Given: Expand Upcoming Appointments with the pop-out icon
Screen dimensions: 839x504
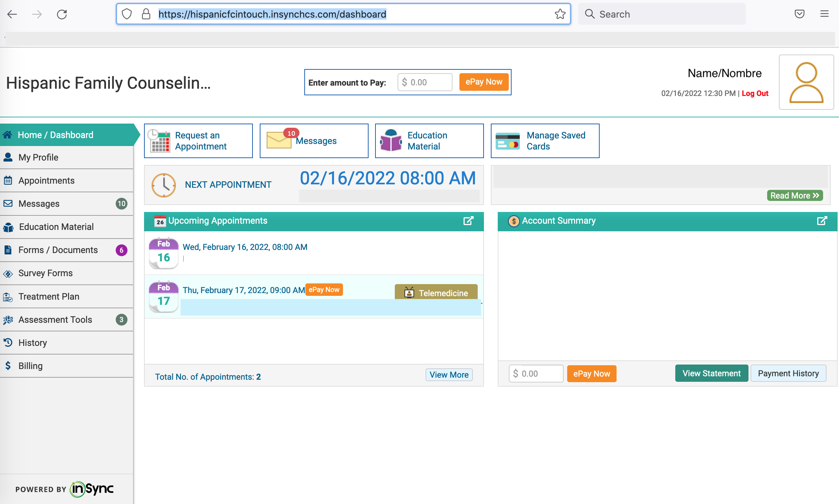Looking at the screenshot, I should click(468, 221).
